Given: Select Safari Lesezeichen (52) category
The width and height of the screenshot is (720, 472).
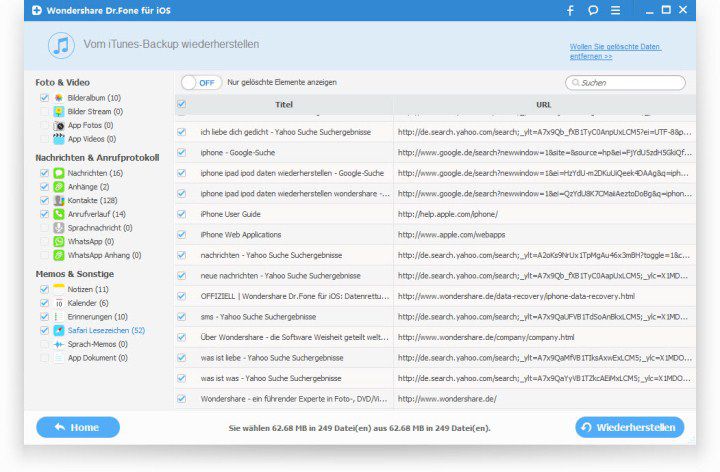Looking at the screenshot, I should tap(106, 330).
